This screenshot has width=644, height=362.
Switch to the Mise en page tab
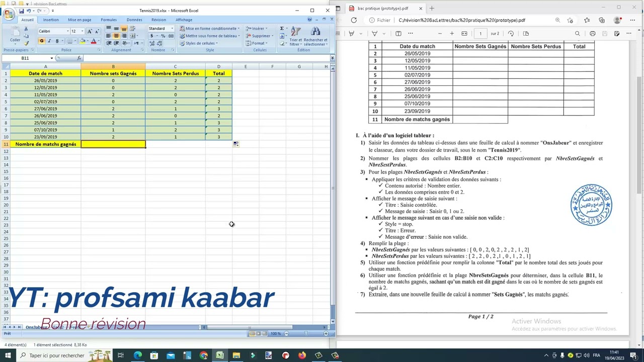coord(79,20)
